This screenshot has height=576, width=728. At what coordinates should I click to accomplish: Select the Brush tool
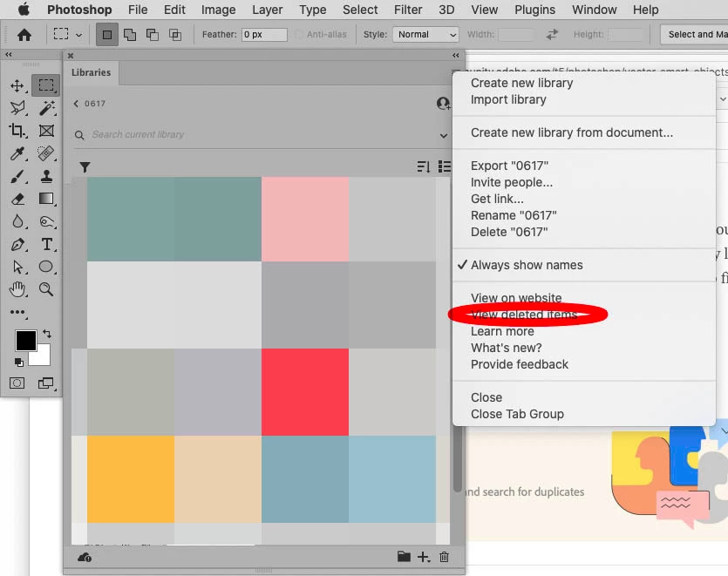click(17, 176)
